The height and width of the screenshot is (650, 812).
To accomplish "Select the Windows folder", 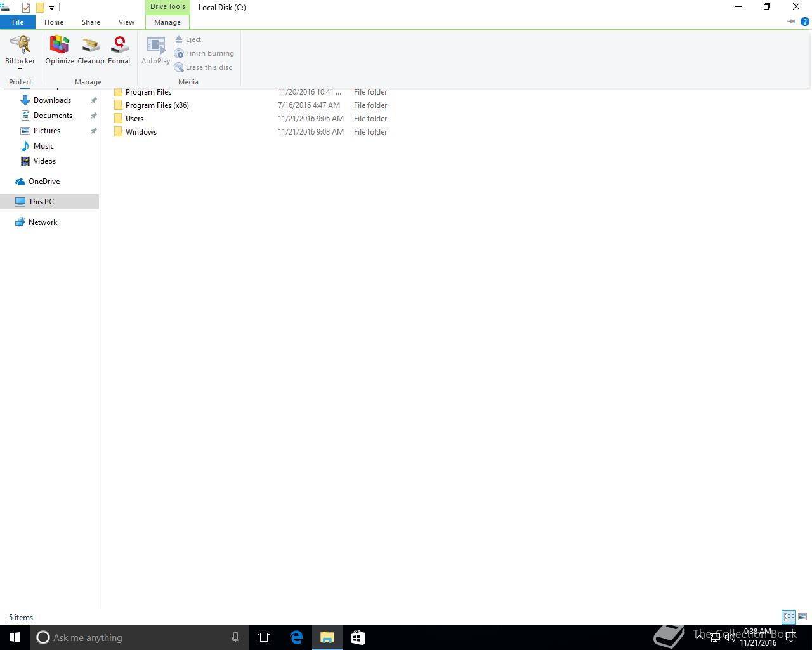I will [141, 132].
